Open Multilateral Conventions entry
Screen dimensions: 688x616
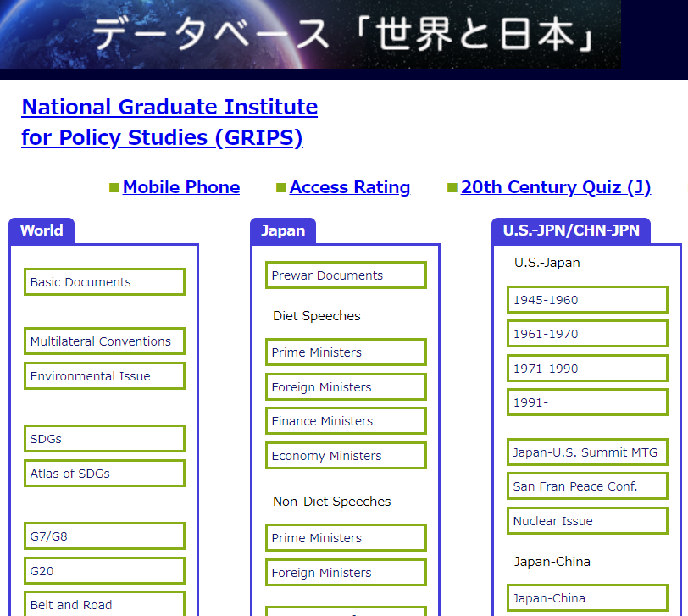point(104,341)
